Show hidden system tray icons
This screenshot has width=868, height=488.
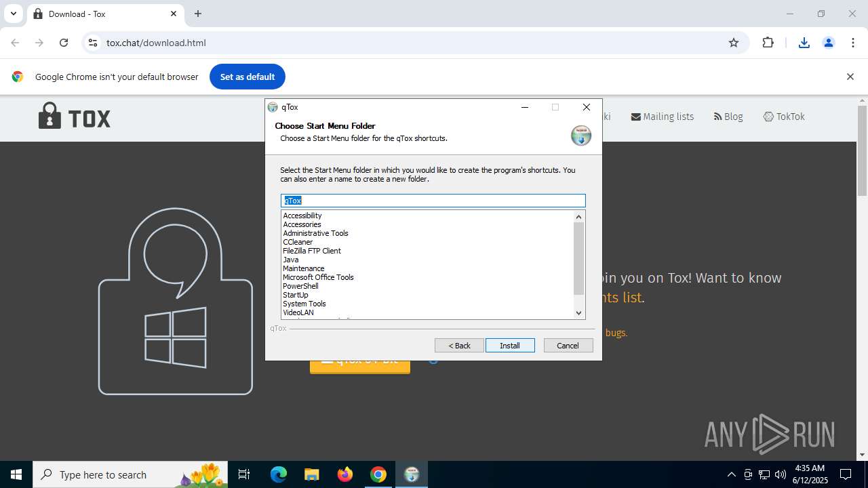(x=731, y=474)
